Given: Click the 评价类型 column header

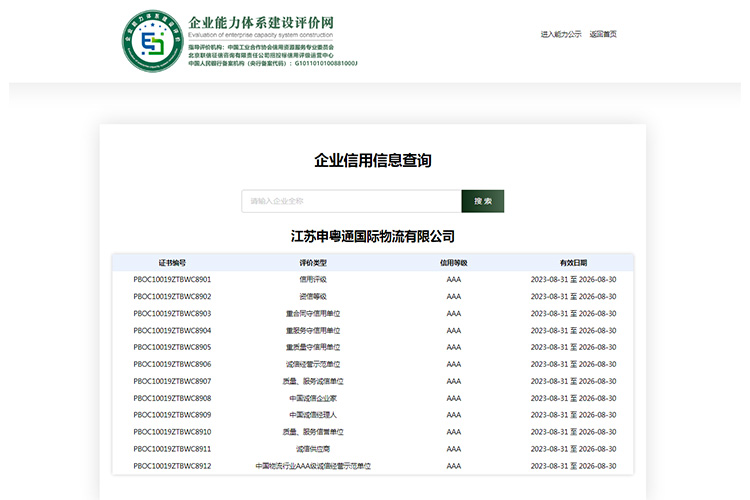Looking at the screenshot, I should (313, 263).
